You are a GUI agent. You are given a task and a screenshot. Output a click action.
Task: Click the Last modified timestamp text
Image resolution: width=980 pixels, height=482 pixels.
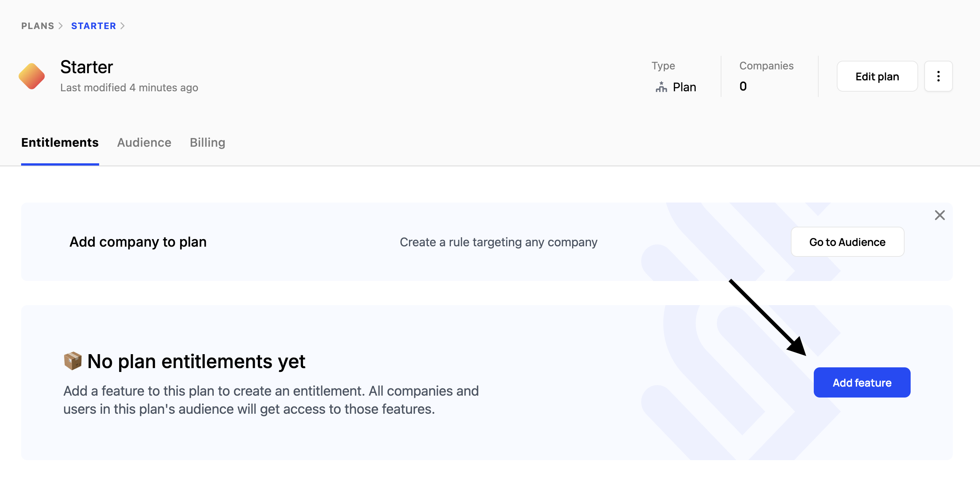pos(129,87)
